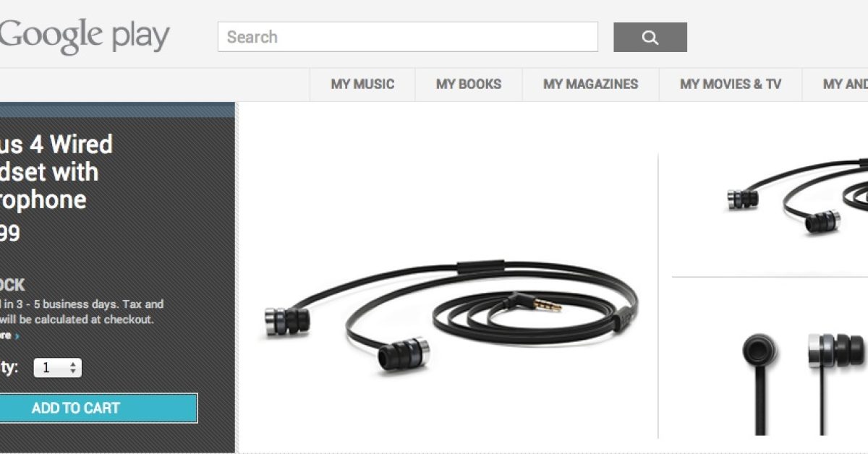This screenshot has height=454, width=868.
Task: Focus the Search text field
Action: click(x=408, y=37)
